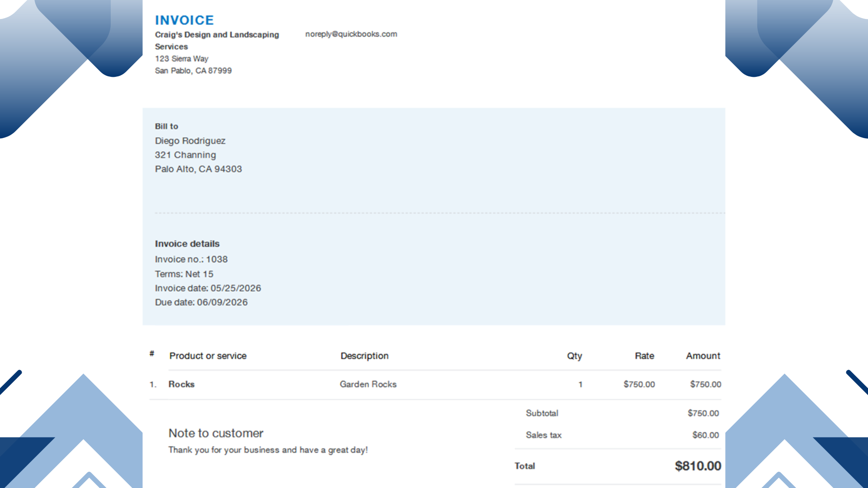
Task: Select Palo Alto, CA 94303 text
Action: click(x=198, y=169)
